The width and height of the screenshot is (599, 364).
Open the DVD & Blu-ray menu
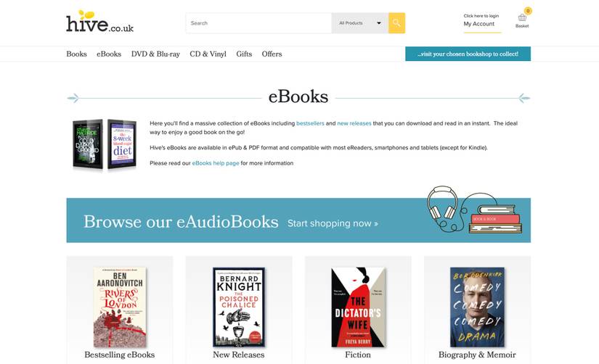pyautogui.click(x=155, y=54)
